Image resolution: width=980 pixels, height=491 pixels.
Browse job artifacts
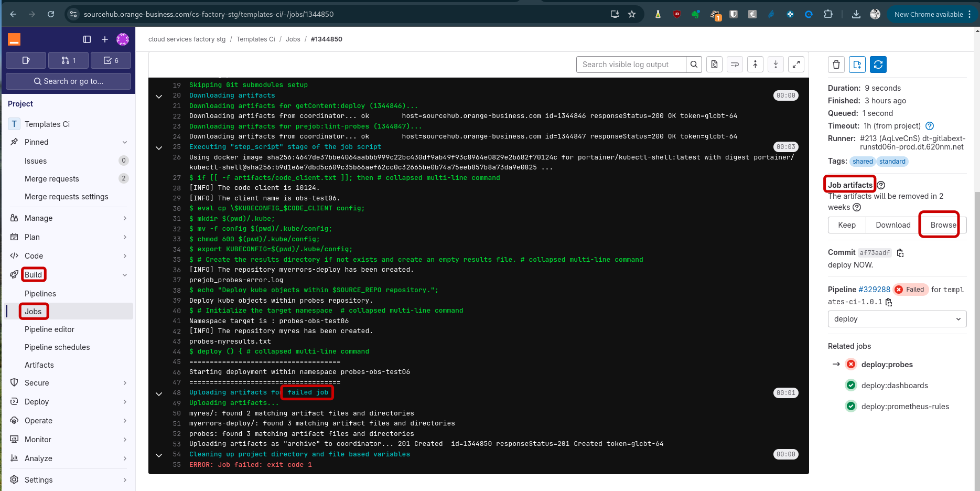coord(943,225)
